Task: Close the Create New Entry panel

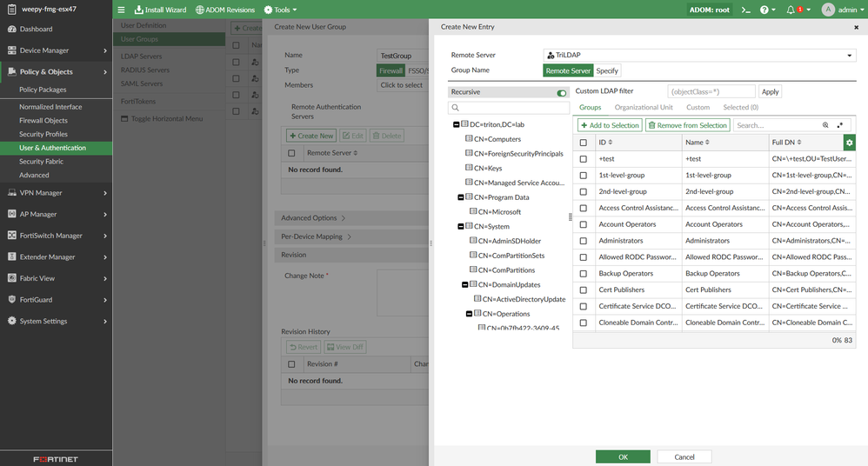Action: coord(856,27)
